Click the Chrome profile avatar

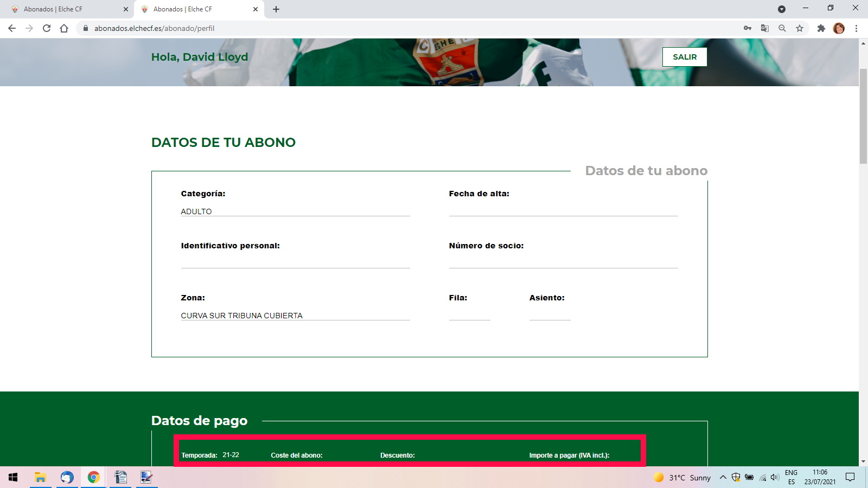click(x=840, y=28)
